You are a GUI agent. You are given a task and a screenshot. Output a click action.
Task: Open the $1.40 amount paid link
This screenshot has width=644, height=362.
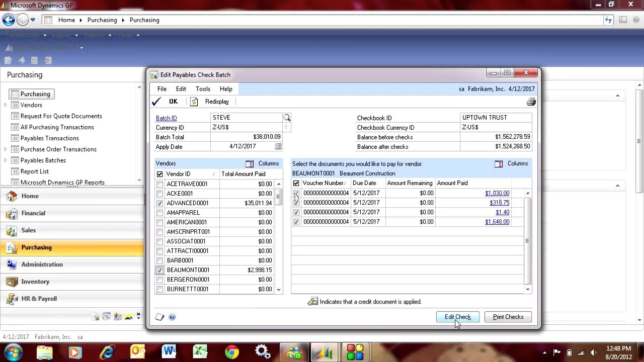(502, 212)
